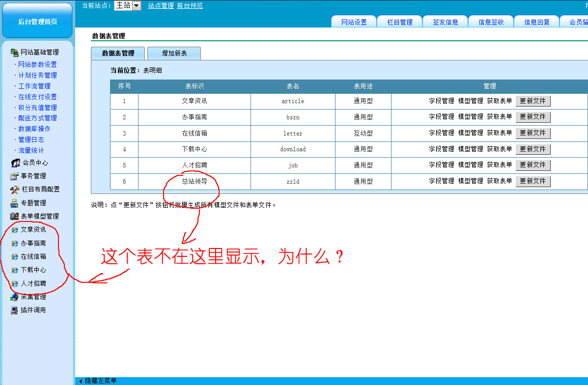Click the 插件调用 computer icon

[14, 310]
